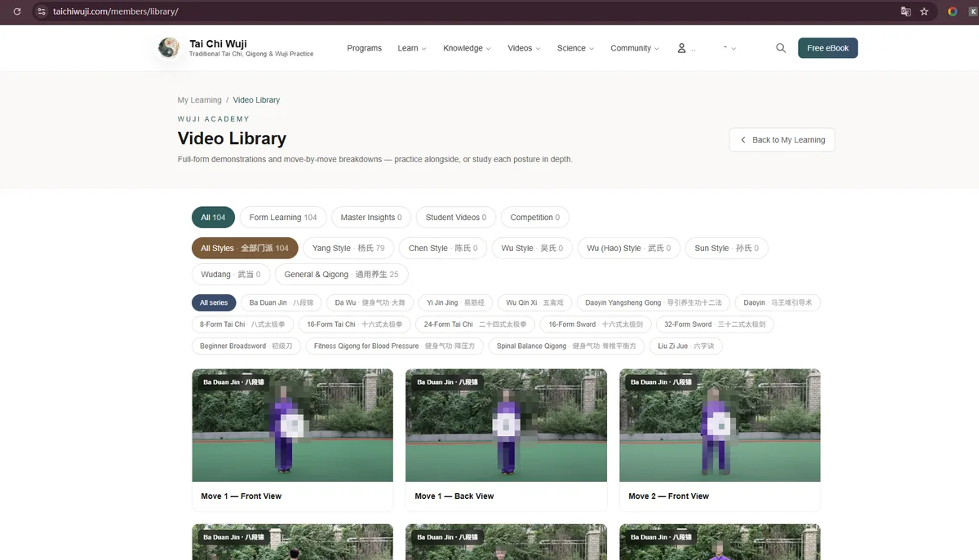Screen dimensions: 979x560
Task: Expand the Learn dropdown menu
Action: coord(412,48)
